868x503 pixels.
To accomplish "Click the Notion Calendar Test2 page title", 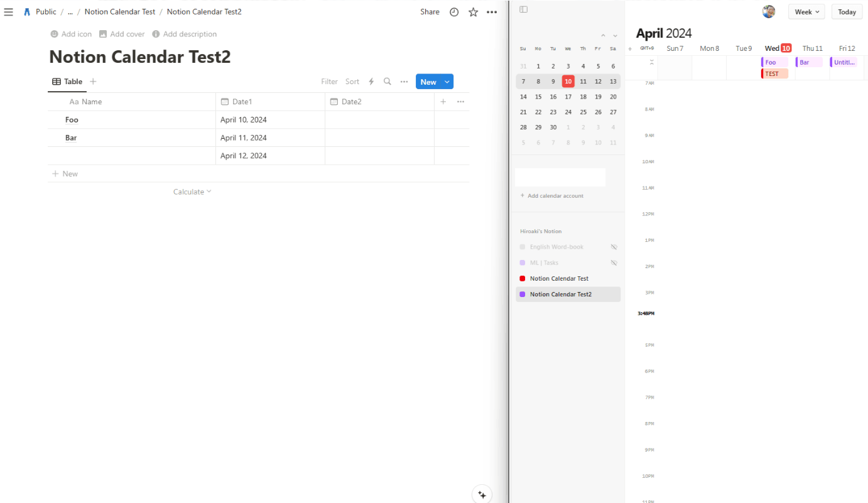I will 140,57.
